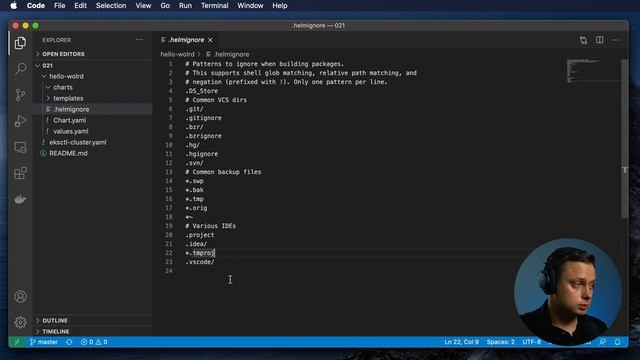
Task: Open the Edit menu
Action: click(80, 6)
